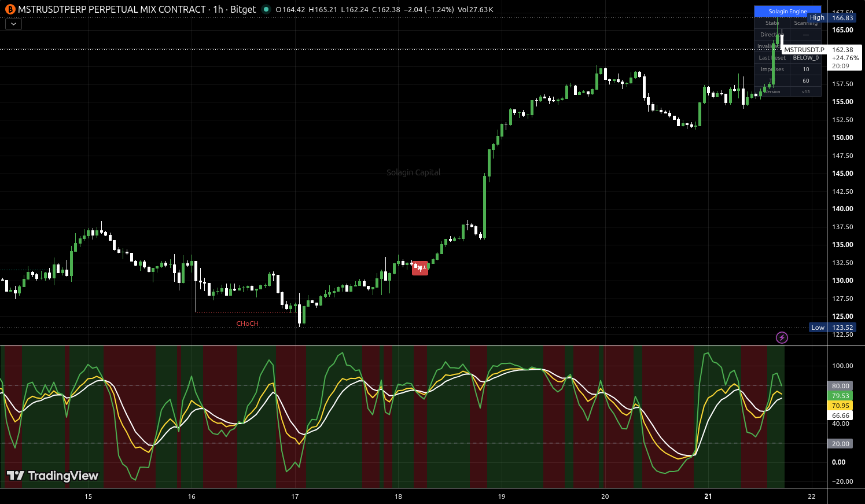Click the MSTRUSDTPERP PERPETUAL MIX CONTRACT title
Screen dimensions: 865x504
click(x=112, y=9)
